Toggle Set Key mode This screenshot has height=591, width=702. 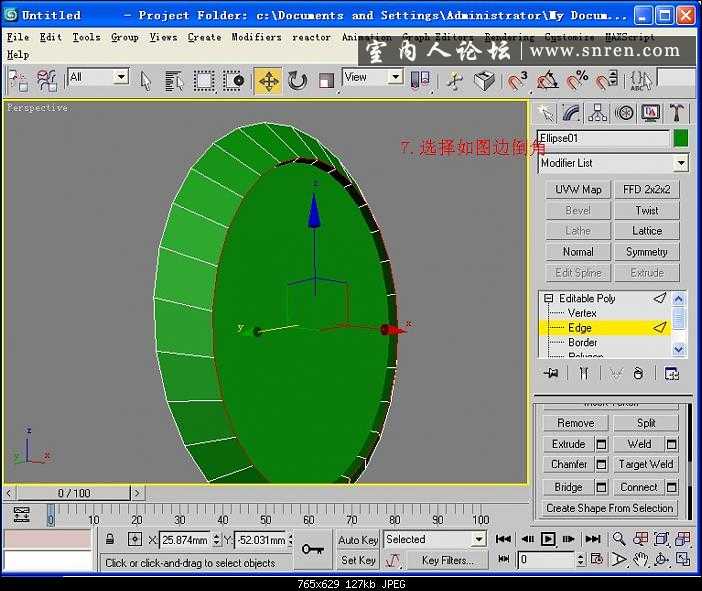pyautogui.click(x=358, y=561)
